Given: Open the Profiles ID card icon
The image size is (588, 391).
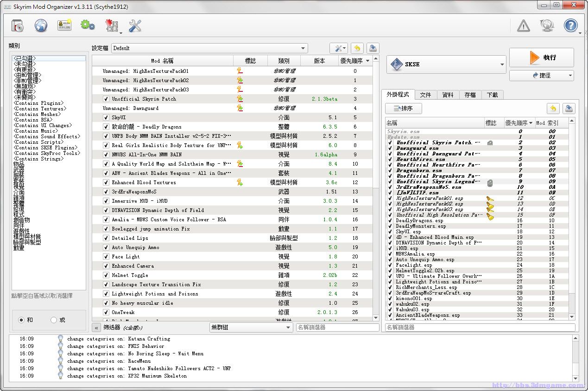Looking at the screenshot, I should tap(64, 26).
